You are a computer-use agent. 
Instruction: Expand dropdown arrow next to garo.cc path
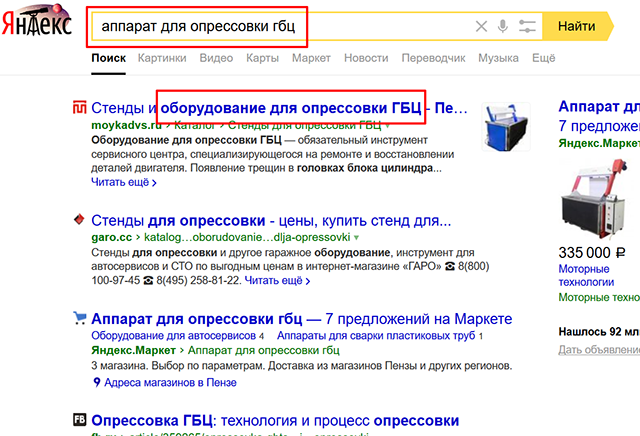pos(356,238)
